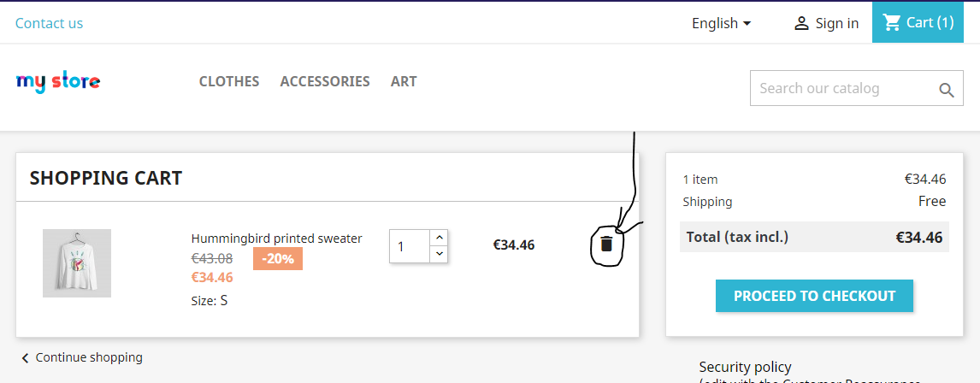This screenshot has width=980, height=383.
Task: Open the sweater product thumbnail
Action: (77, 263)
